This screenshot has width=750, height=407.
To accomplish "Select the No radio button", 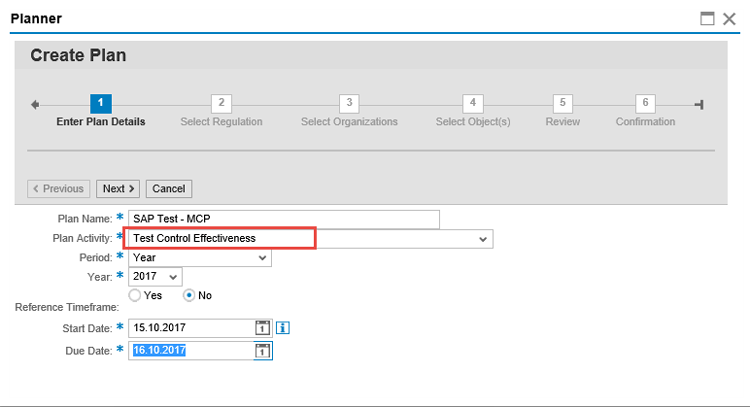I will pos(189,296).
